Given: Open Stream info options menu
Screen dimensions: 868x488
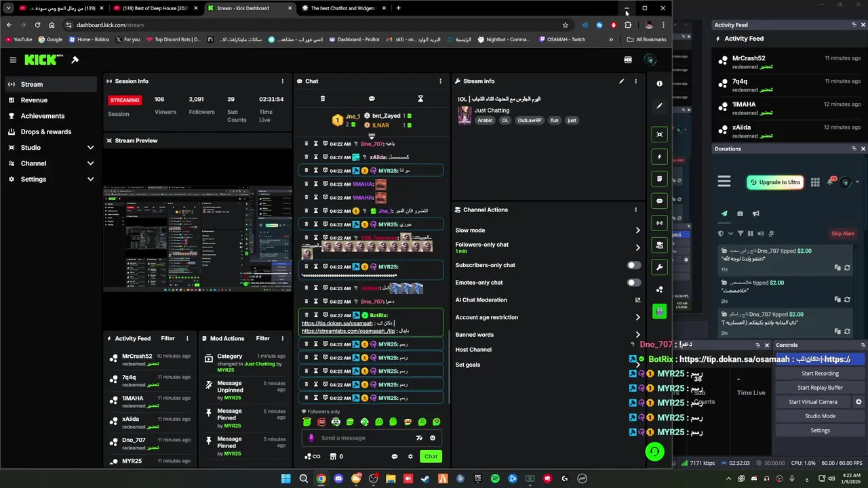Looking at the screenshot, I should click(x=635, y=81).
